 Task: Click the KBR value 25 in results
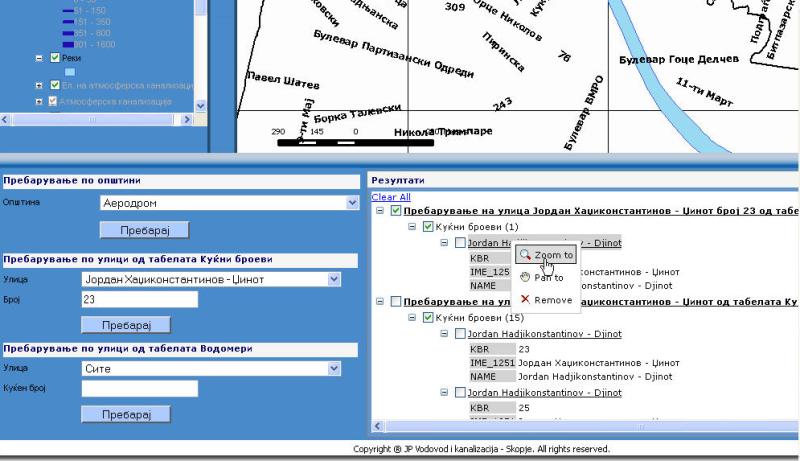524,408
